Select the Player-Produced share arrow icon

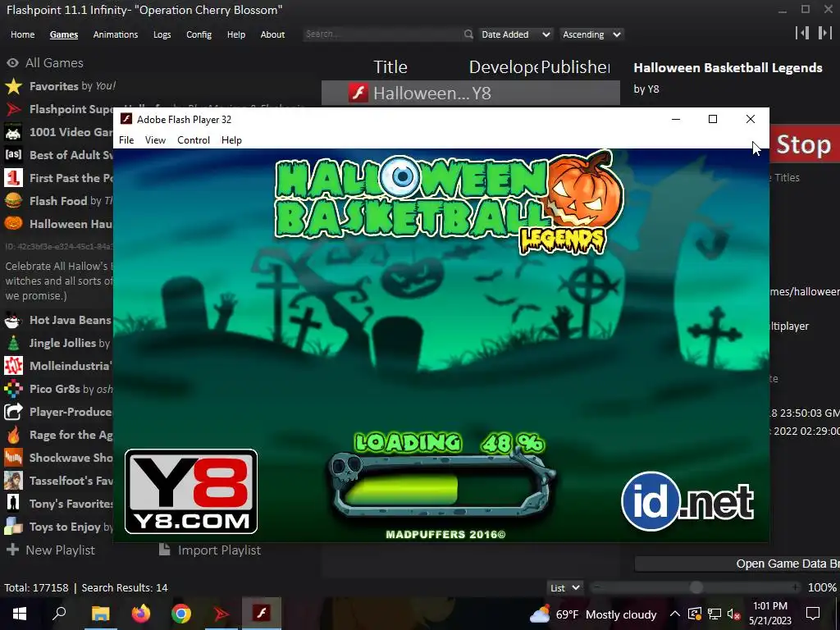(13, 412)
